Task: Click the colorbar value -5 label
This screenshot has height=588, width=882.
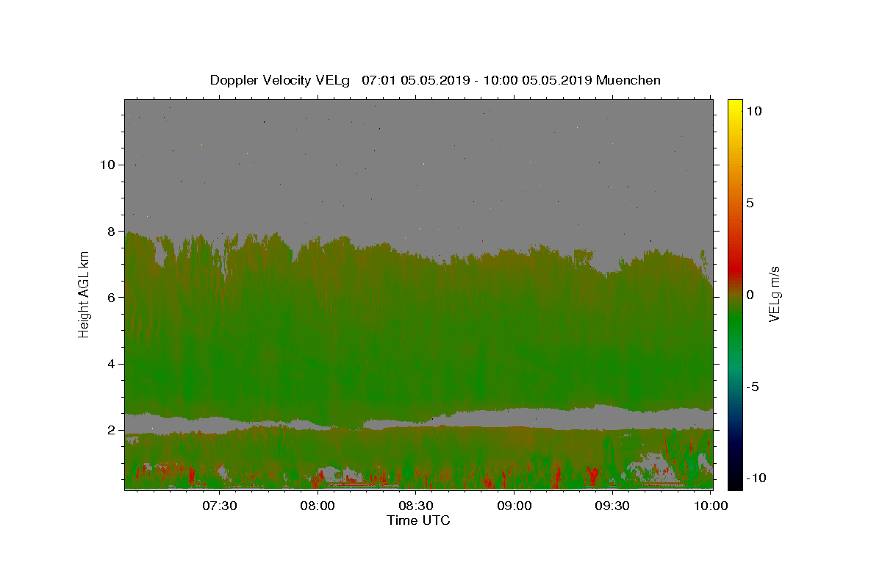Action: (753, 387)
